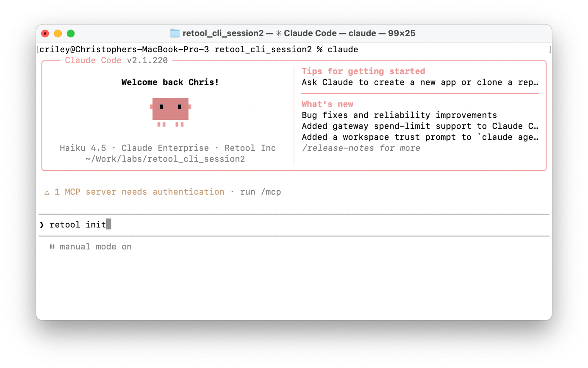Close the terminal window with red button
The image size is (588, 368).
click(45, 33)
